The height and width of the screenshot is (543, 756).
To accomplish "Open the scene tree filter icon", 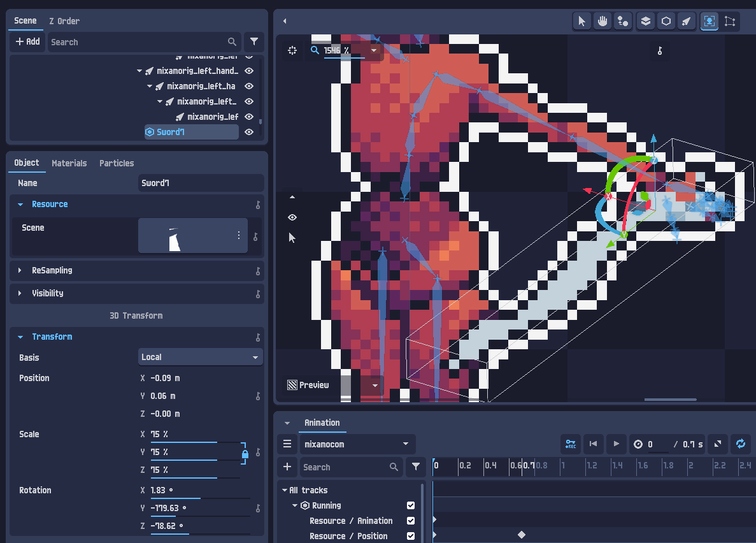I will pos(254,42).
